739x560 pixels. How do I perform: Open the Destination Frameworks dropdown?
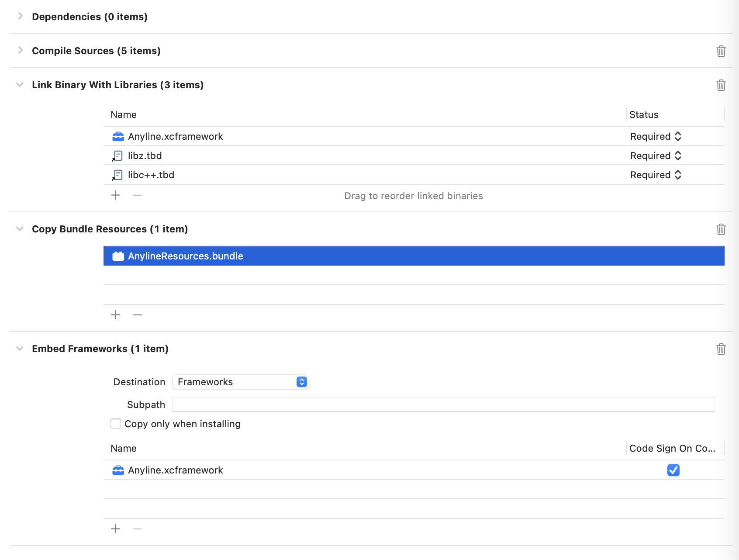click(301, 382)
